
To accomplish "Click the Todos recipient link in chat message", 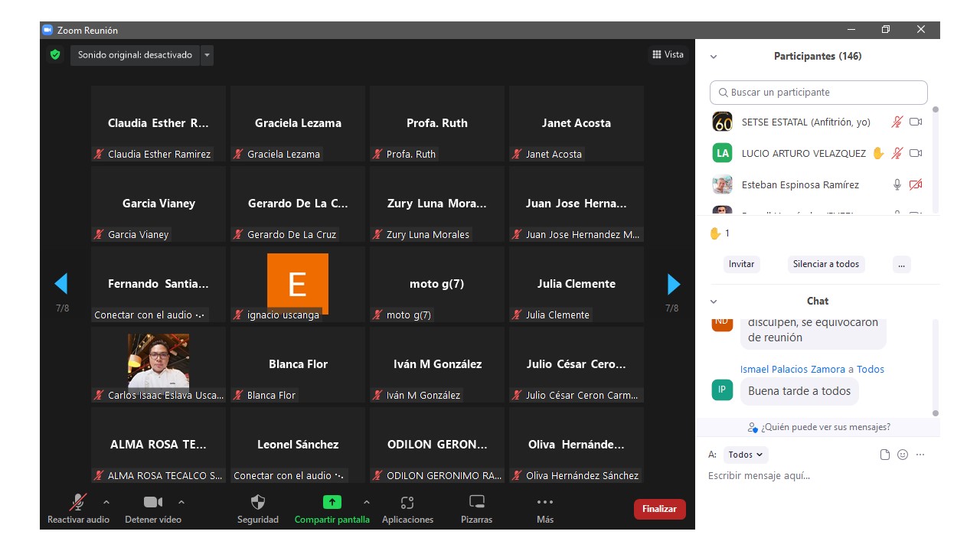I will pos(871,369).
